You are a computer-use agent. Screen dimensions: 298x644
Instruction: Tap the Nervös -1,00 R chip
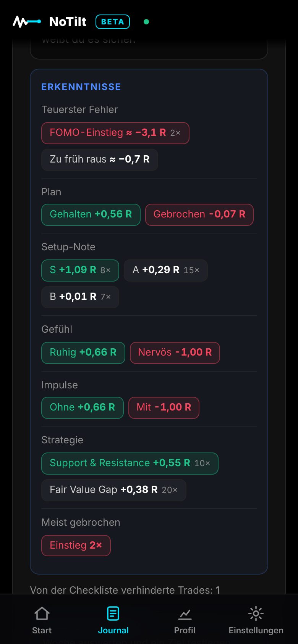pos(175,353)
